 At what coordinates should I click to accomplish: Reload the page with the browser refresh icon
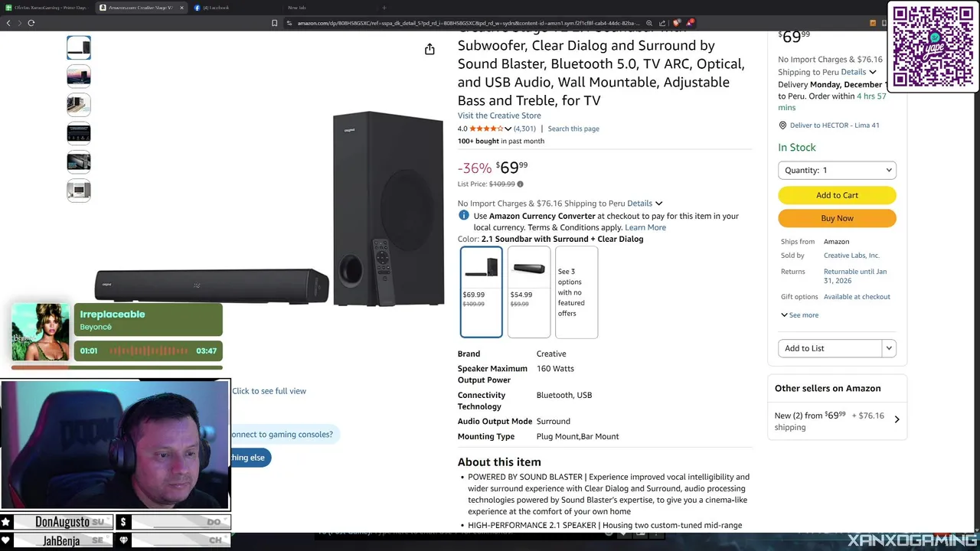[31, 23]
